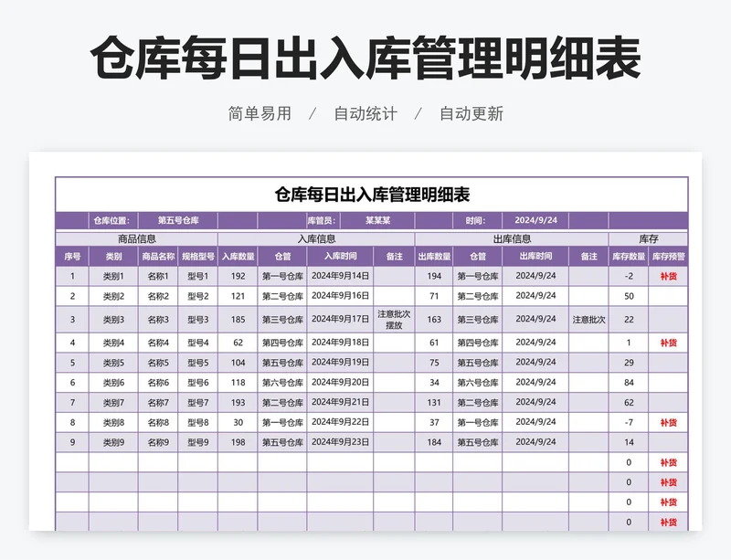Screen dimensions: 731x560
Task: Click the date cell 2024年9月17日
Action: (340, 320)
